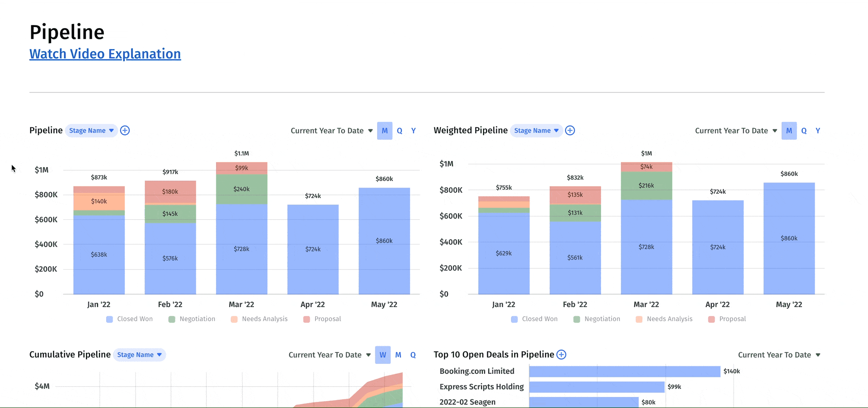The image size is (868, 408).
Task: Select weekly W view in Cumulative Pipeline
Action: [383, 355]
